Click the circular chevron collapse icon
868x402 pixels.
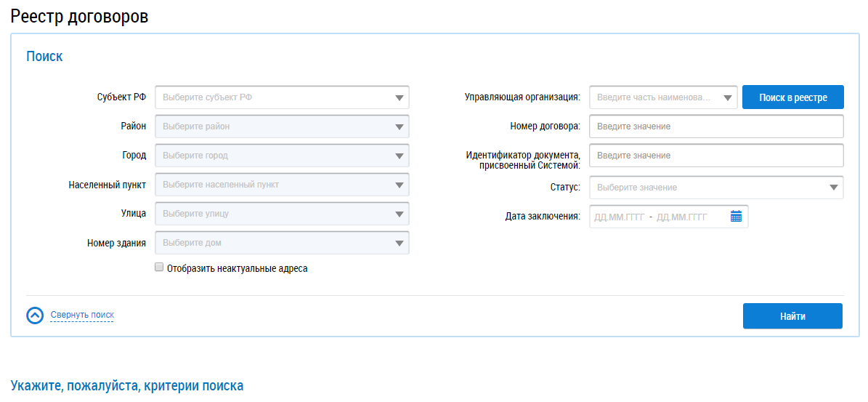[x=35, y=315]
